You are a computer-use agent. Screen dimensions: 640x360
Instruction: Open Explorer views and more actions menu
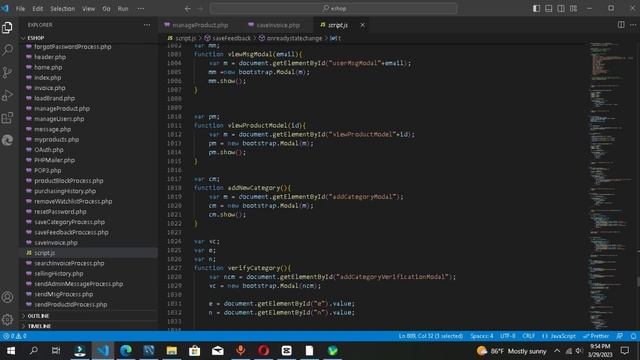click(x=147, y=25)
